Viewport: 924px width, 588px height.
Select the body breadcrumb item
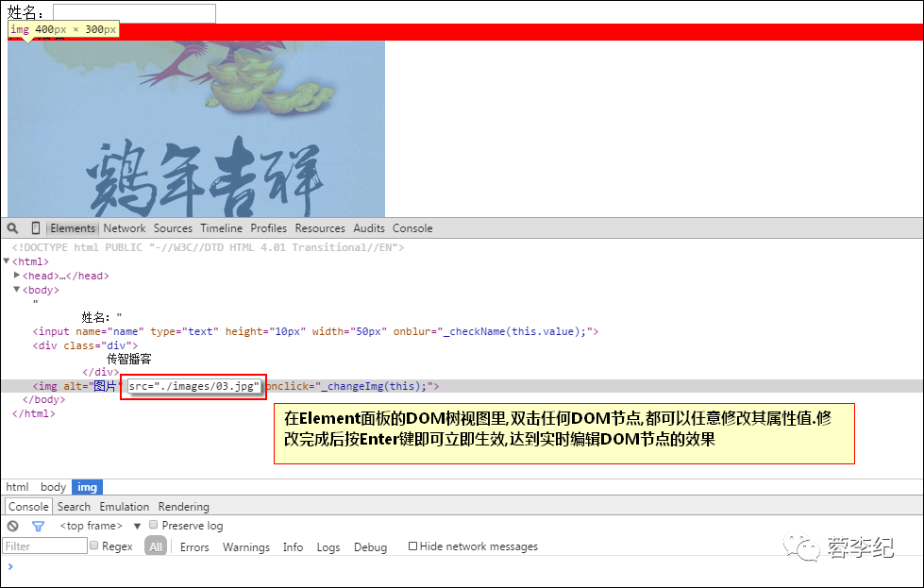[x=53, y=486]
